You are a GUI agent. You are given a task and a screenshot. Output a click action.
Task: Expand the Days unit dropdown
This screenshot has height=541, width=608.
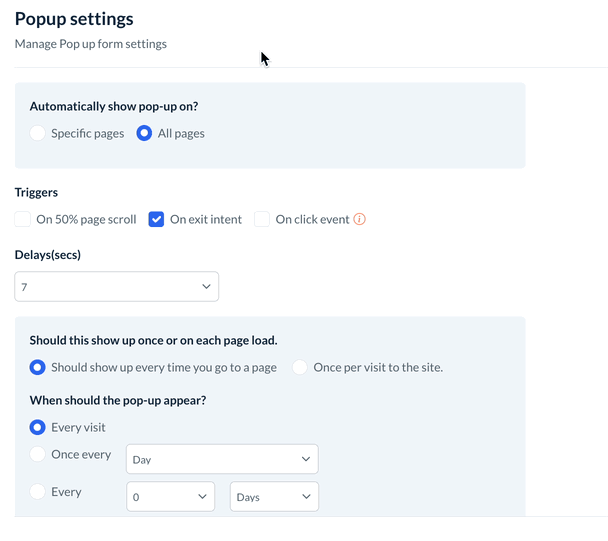[274, 497]
